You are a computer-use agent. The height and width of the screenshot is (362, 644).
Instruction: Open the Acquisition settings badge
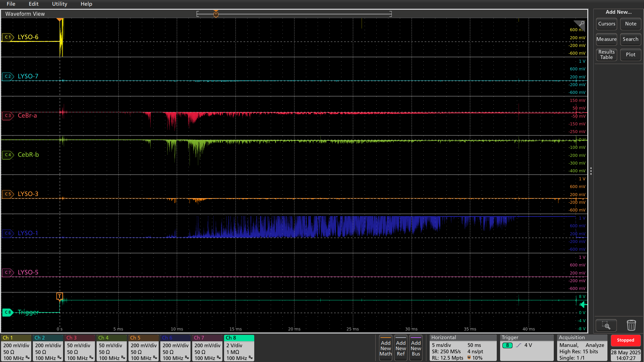click(x=582, y=348)
